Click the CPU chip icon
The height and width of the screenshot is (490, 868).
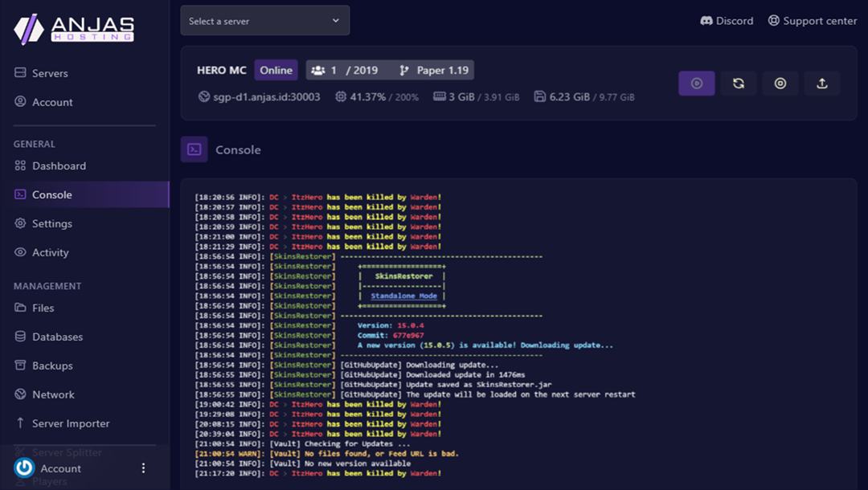(341, 96)
